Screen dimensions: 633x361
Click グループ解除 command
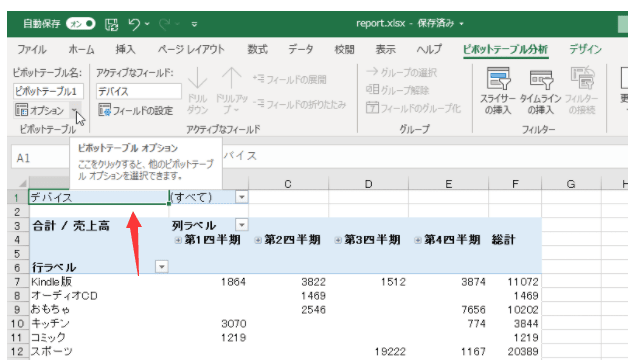[397, 90]
